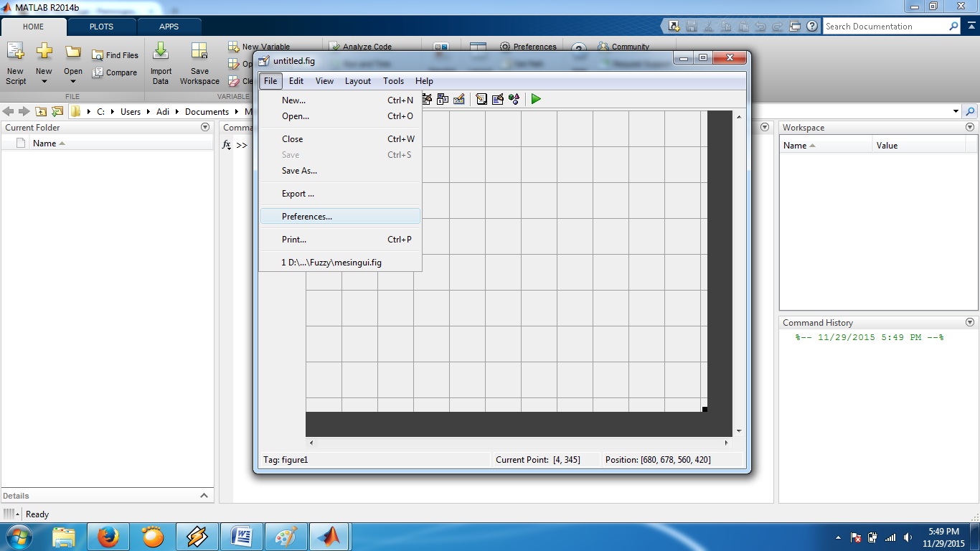
Task: Switch to the PLOTS ribbon tab
Action: click(101, 27)
